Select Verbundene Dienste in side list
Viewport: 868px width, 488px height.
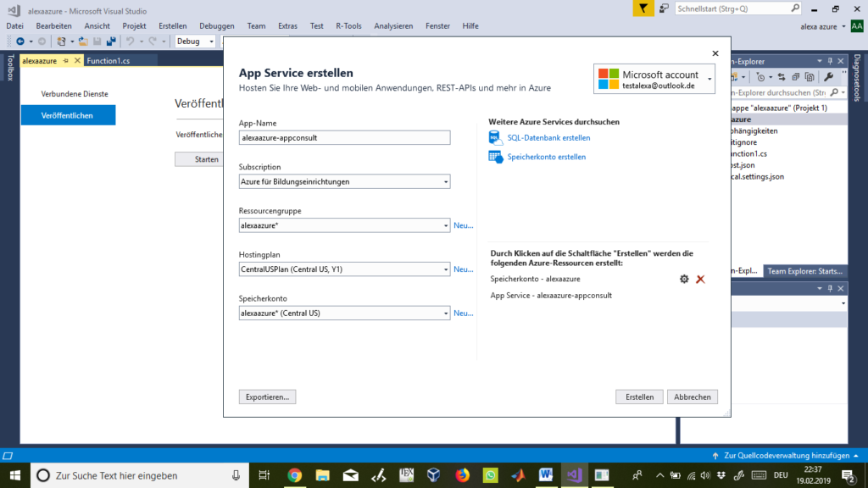click(x=75, y=94)
